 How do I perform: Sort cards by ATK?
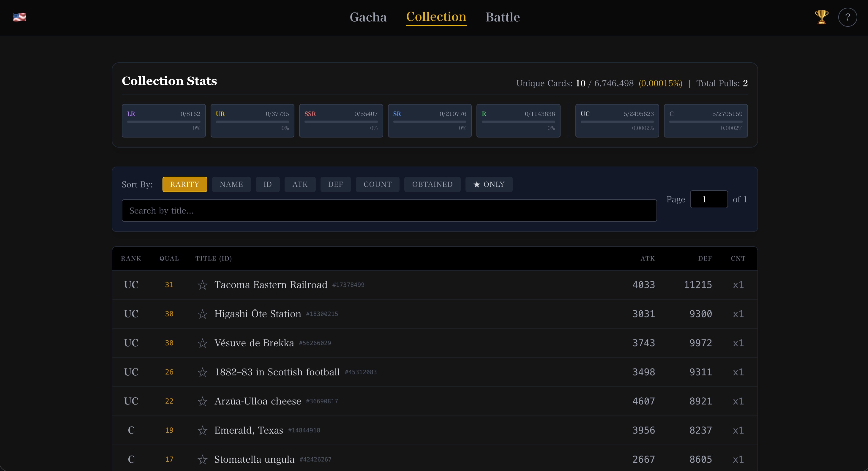coord(299,184)
